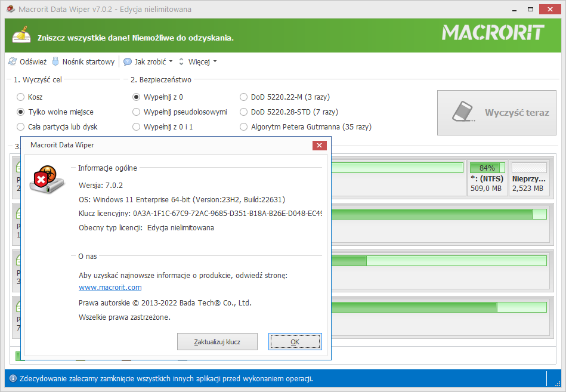Minimize the Macrorit Data Wiper window

(514, 10)
